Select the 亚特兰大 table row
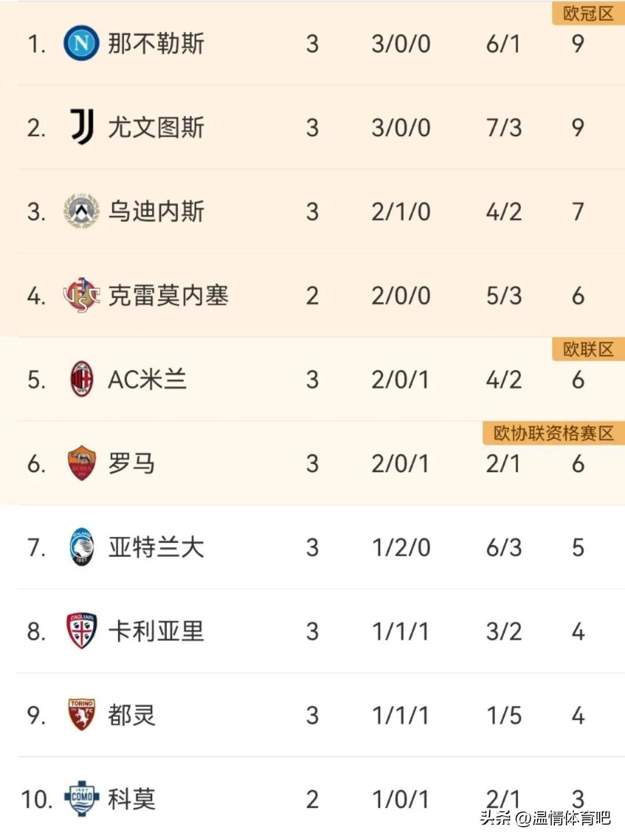625x840 pixels. coord(312,547)
